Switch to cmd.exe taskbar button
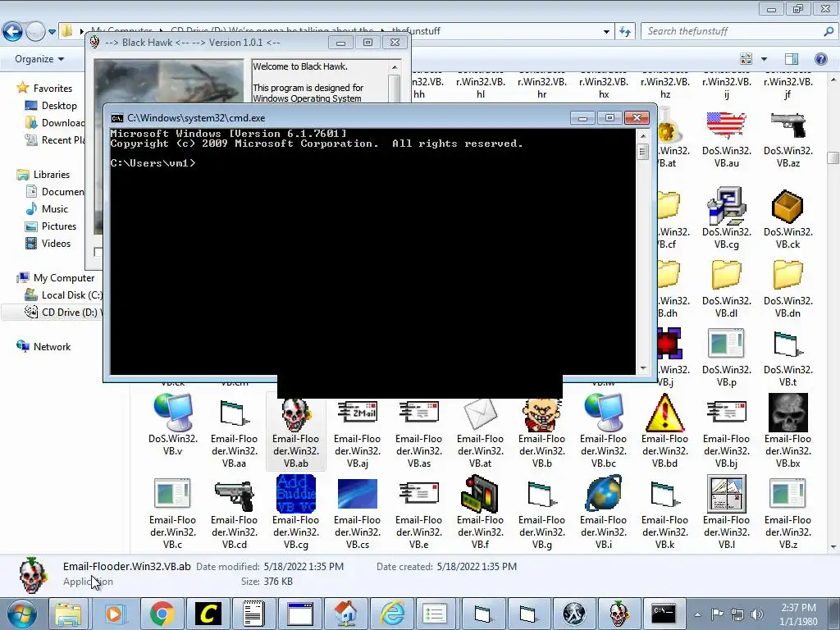Image resolution: width=840 pixels, height=630 pixels. [663, 614]
